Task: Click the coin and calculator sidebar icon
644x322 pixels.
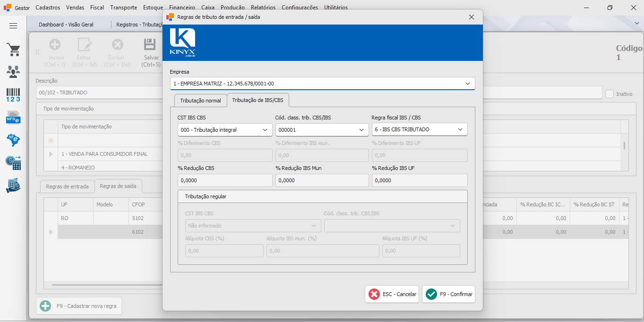Action: 13,162
